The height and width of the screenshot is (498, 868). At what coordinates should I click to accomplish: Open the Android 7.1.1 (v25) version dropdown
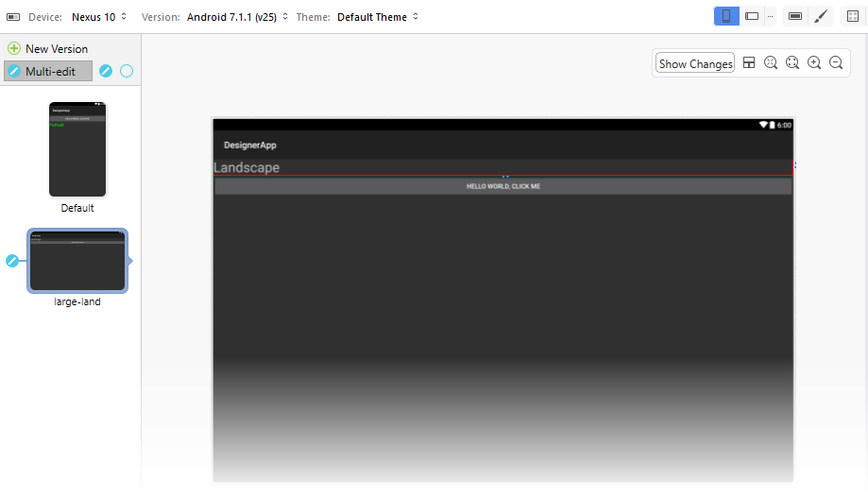pos(237,17)
